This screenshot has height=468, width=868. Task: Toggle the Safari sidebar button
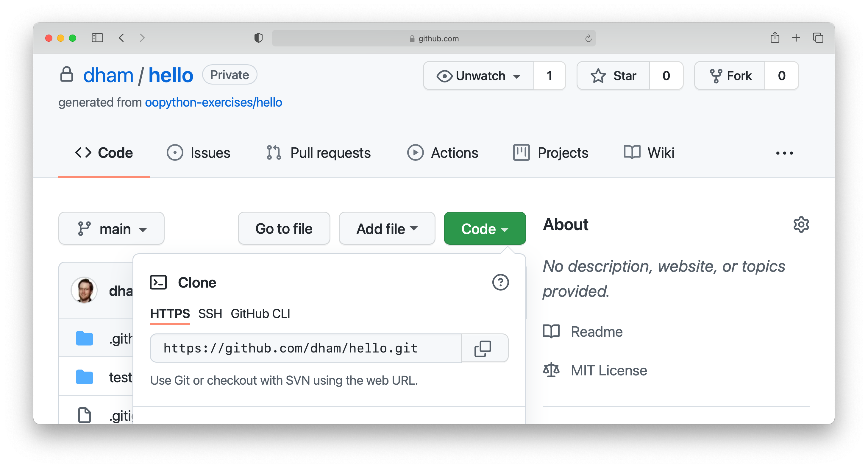[97, 38]
